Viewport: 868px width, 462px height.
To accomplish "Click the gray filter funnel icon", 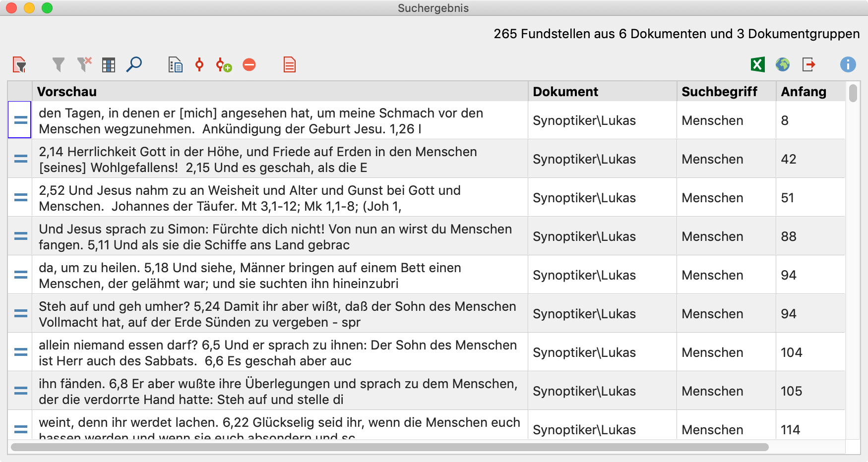I will click(x=59, y=65).
